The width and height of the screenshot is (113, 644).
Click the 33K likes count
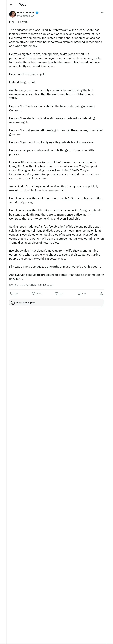click(61, 294)
